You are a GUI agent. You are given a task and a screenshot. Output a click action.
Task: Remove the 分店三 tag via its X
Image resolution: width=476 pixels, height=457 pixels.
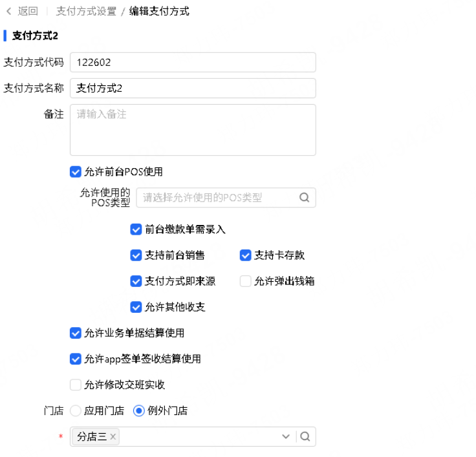[113, 437]
